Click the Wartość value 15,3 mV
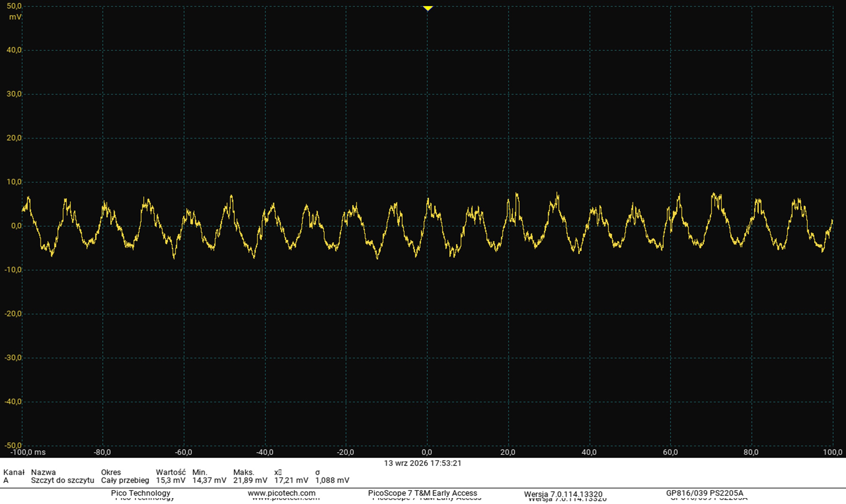846x504 pixels. (170, 481)
